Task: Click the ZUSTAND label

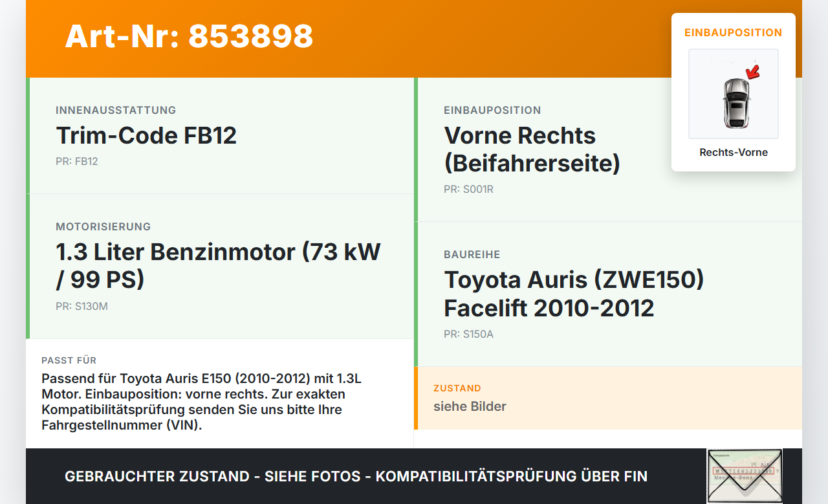Action: click(x=457, y=388)
